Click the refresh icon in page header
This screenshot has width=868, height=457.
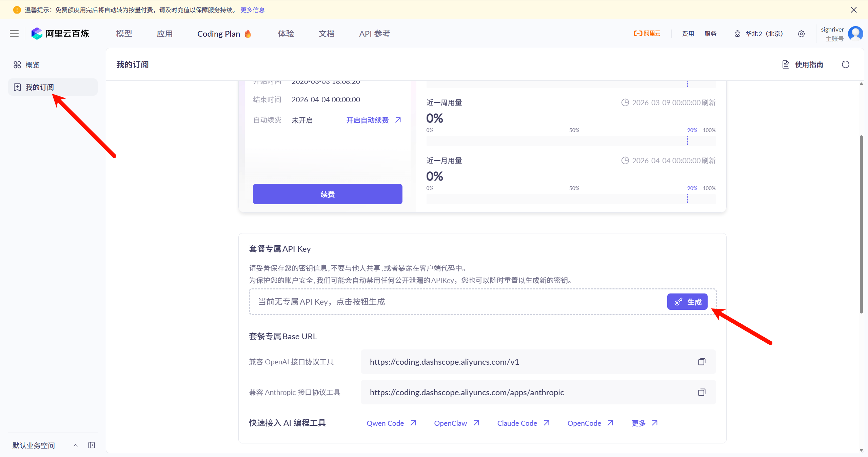click(846, 64)
